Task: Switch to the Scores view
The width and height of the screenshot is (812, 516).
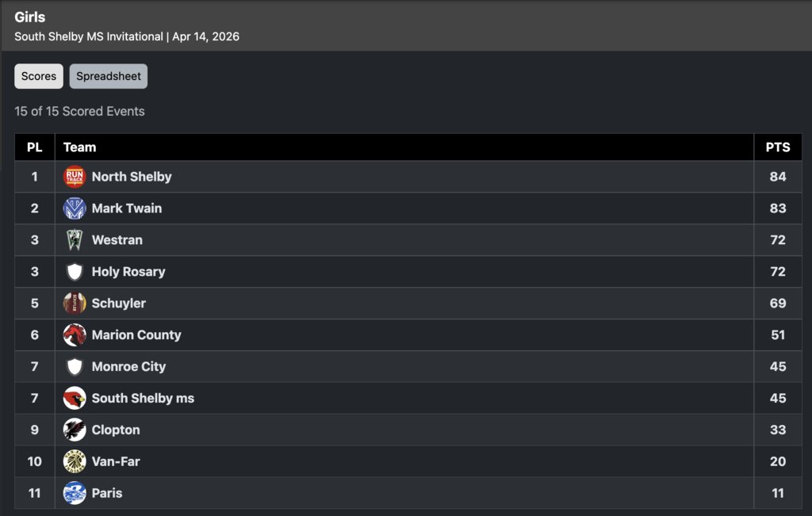Action: click(x=39, y=76)
